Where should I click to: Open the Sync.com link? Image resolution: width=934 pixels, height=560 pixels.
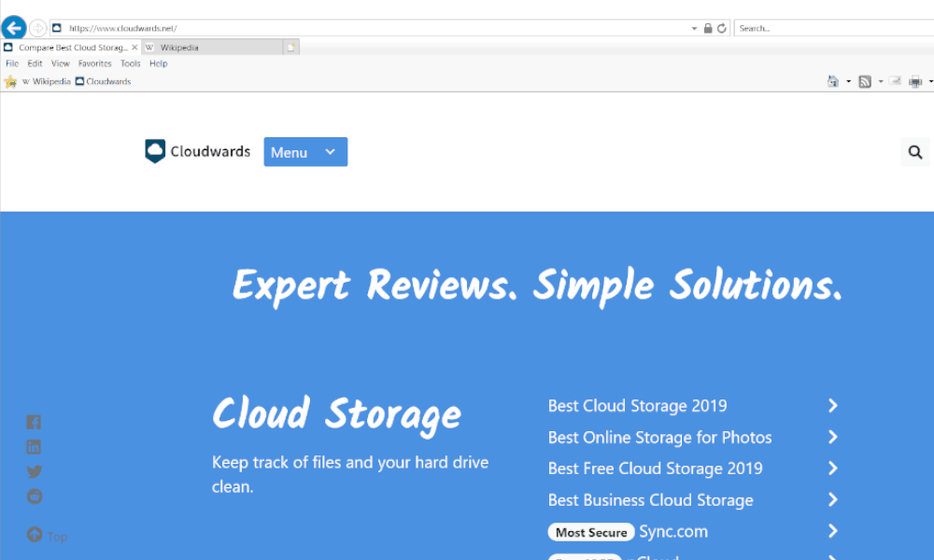pyautogui.click(x=673, y=531)
